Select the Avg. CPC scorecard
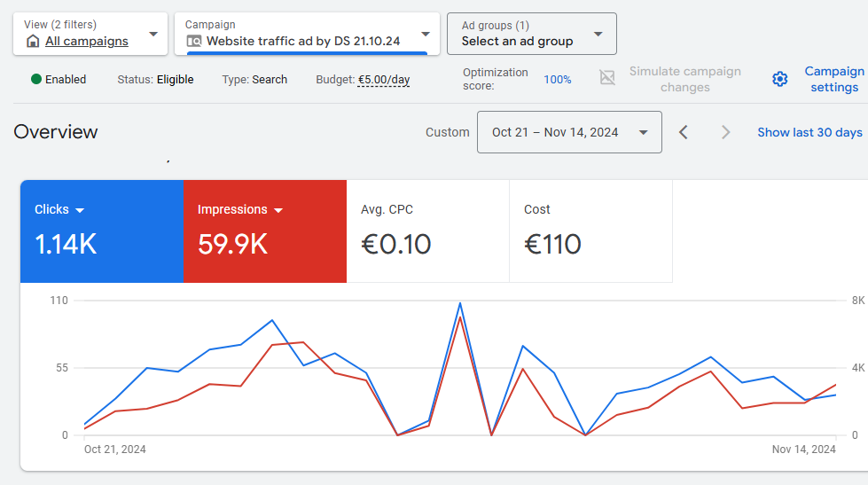868x485 pixels. click(x=428, y=231)
